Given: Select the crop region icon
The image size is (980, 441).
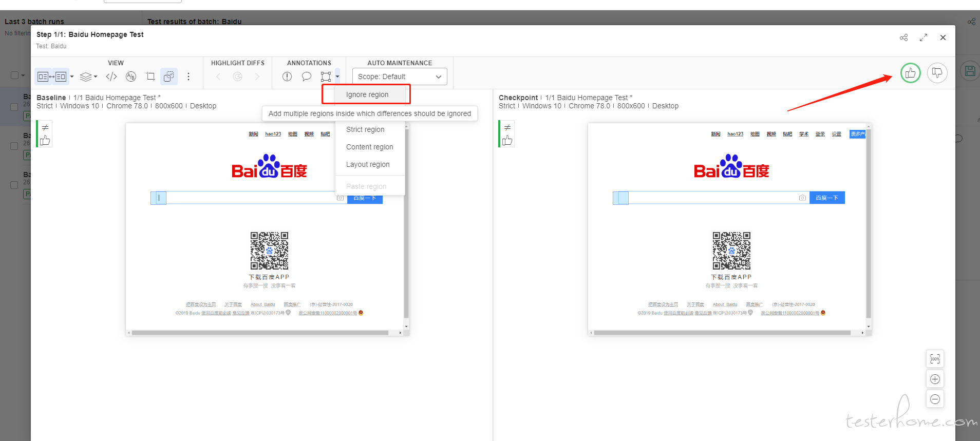Looking at the screenshot, I should click(150, 76).
